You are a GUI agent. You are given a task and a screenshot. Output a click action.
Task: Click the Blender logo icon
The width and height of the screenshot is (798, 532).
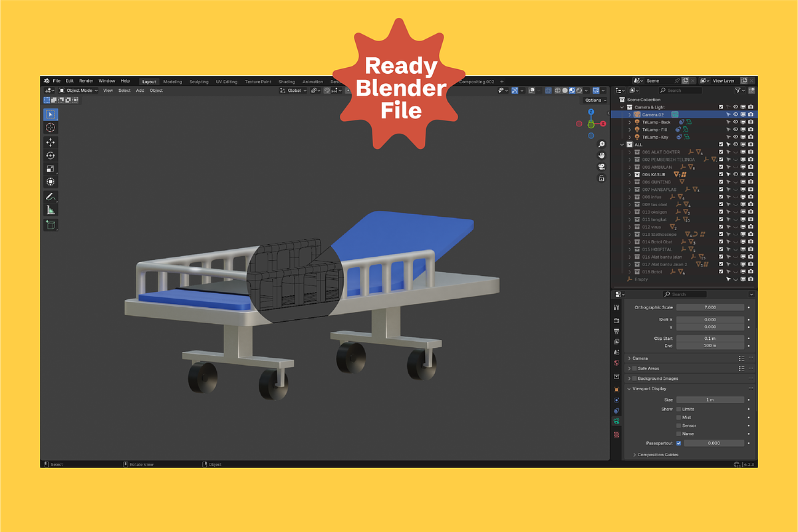point(47,81)
